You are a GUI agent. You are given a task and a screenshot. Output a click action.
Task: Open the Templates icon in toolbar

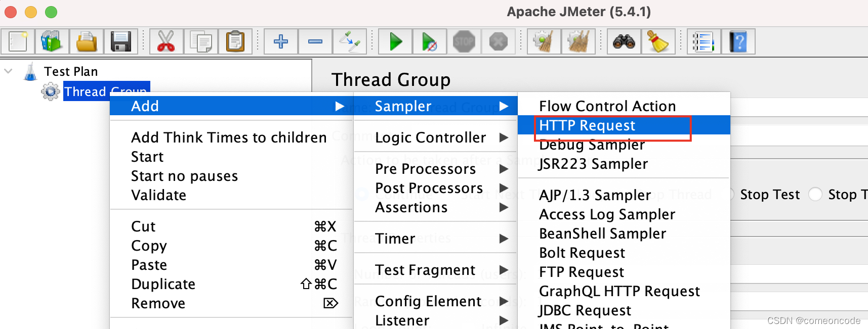click(x=52, y=41)
